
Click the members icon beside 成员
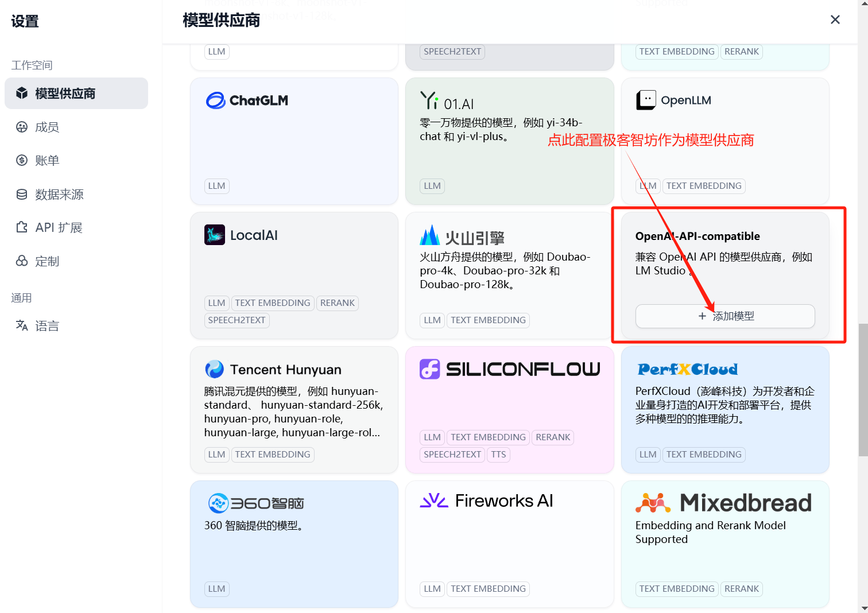pyautogui.click(x=22, y=127)
